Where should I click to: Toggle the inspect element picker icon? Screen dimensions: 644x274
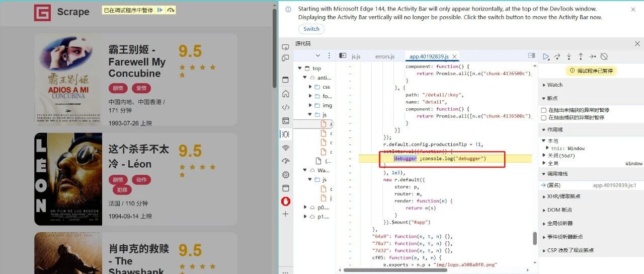click(x=285, y=47)
